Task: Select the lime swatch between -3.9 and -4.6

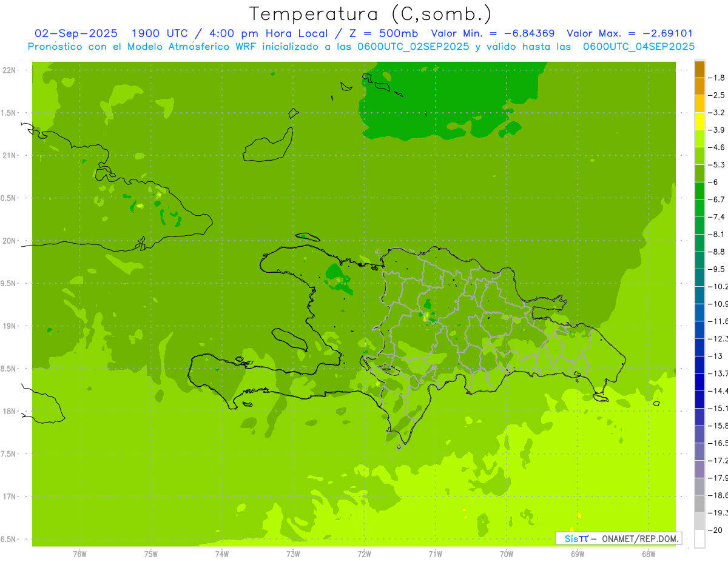Action: pyautogui.click(x=699, y=138)
